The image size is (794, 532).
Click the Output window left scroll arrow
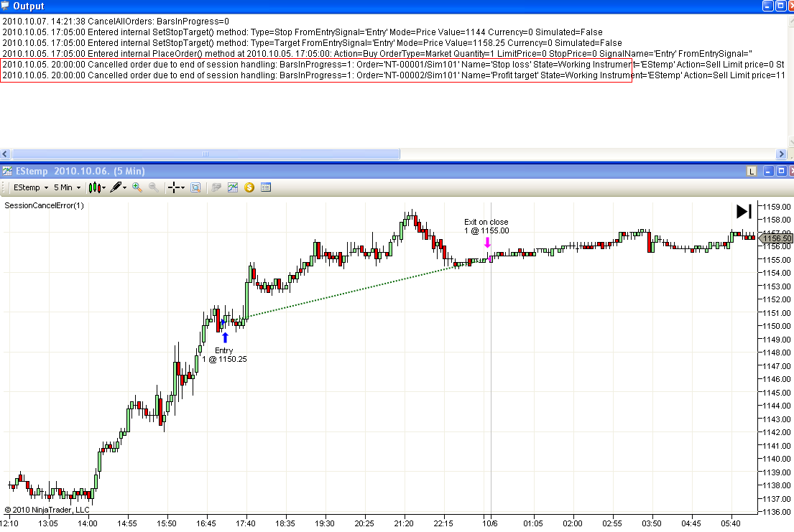click(x=5, y=154)
